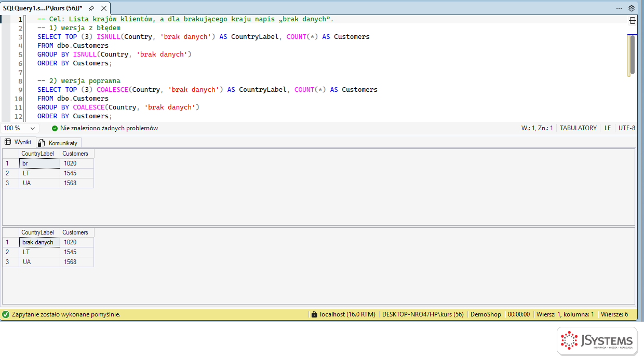
Task: Click the 'Zapytanie zostało wykonane pomyślnie.' message
Action: (x=66, y=314)
